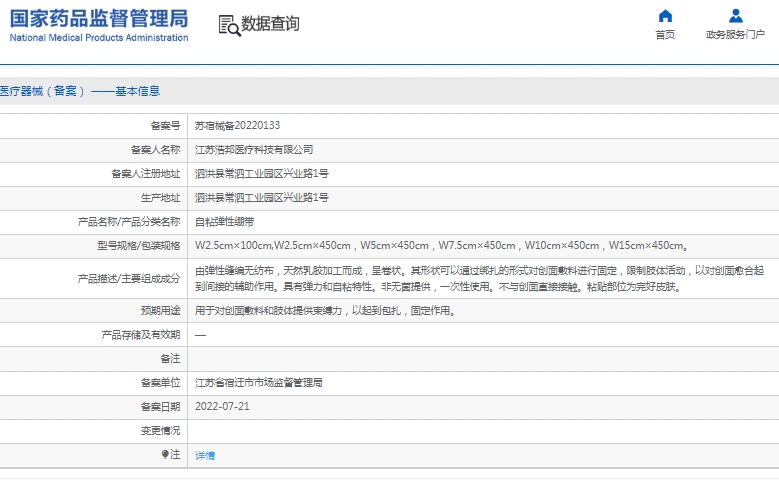Select the date 2022-07-21
779x484 pixels.
222,406
